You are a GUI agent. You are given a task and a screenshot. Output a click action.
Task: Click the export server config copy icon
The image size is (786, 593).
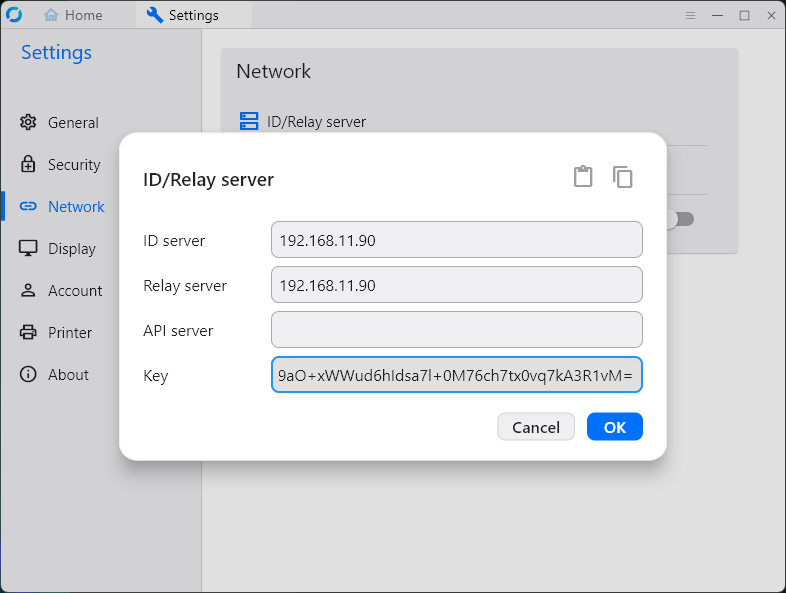[x=623, y=177]
